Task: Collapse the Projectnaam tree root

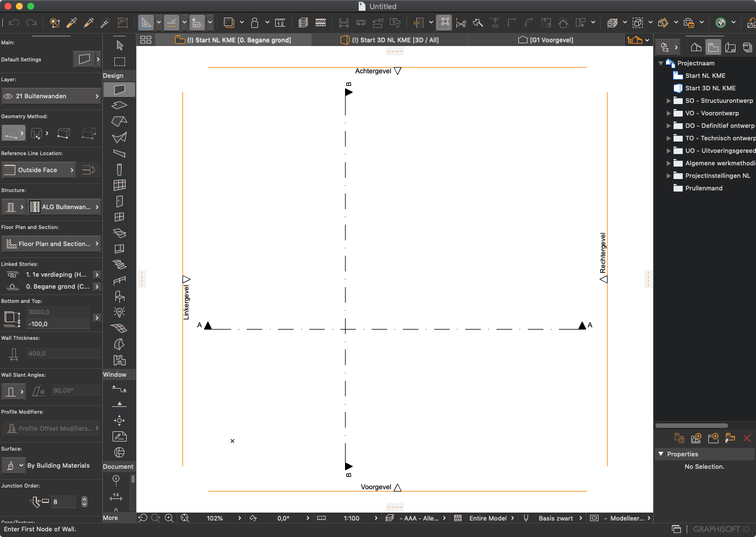Action: 661,63
